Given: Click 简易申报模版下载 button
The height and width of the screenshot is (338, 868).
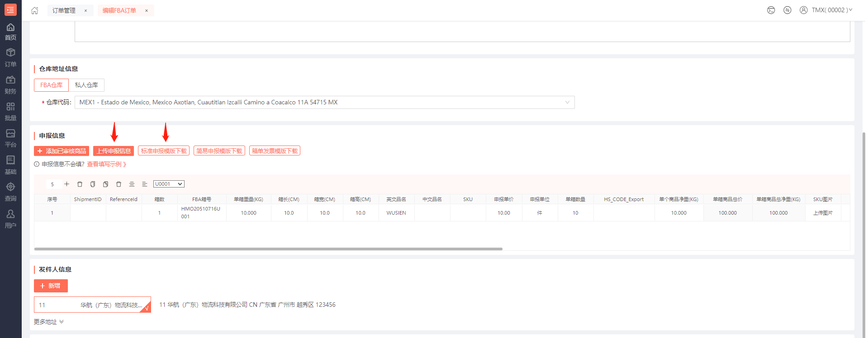Looking at the screenshot, I should (219, 151).
